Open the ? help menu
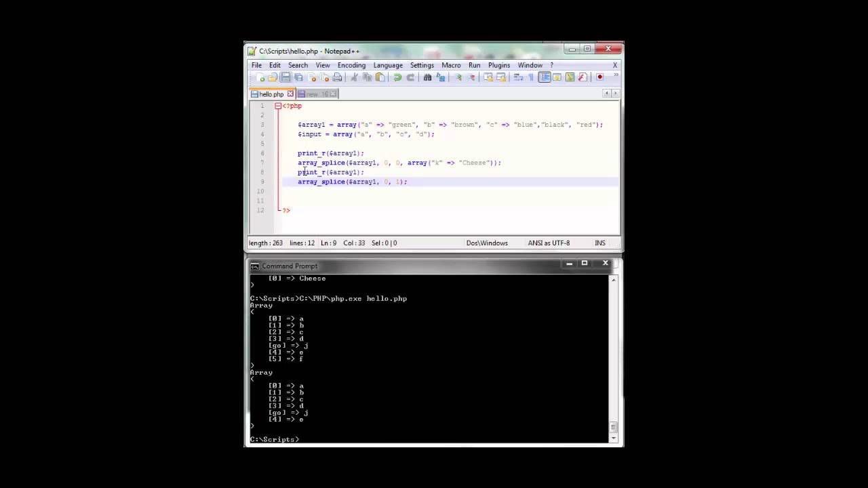868x488 pixels. click(x=551, y=65)
